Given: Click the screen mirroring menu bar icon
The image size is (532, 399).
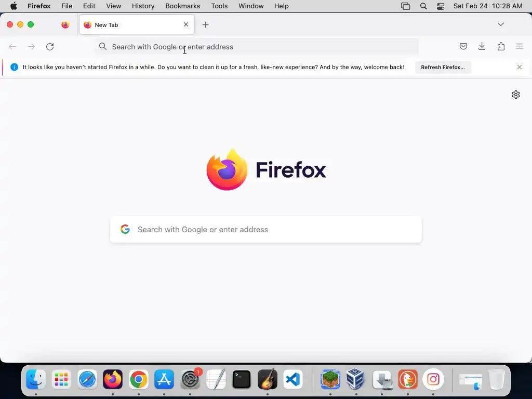Looking at the screenshot, I should (x=405, y=6).
